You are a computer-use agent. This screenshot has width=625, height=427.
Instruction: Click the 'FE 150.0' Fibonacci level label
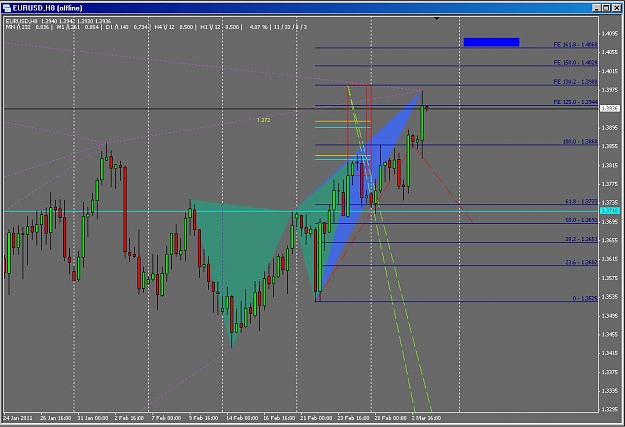[576, 63]
